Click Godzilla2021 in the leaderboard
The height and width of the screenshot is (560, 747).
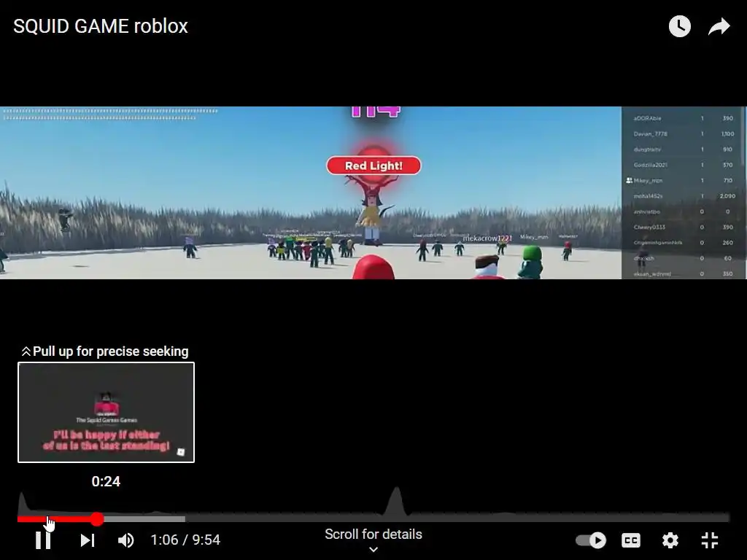pos(650,165)
